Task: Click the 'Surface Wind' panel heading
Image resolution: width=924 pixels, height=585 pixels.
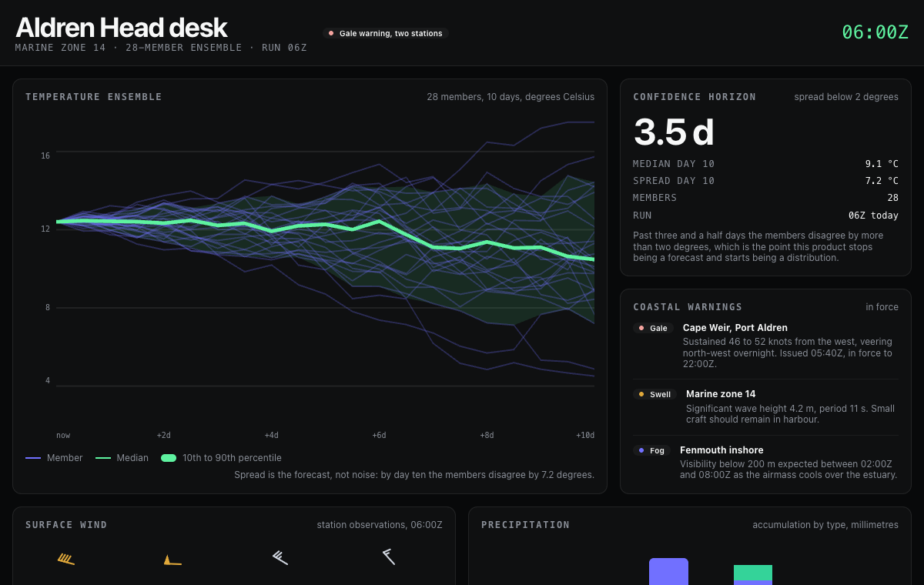Action: pos(66,525)
